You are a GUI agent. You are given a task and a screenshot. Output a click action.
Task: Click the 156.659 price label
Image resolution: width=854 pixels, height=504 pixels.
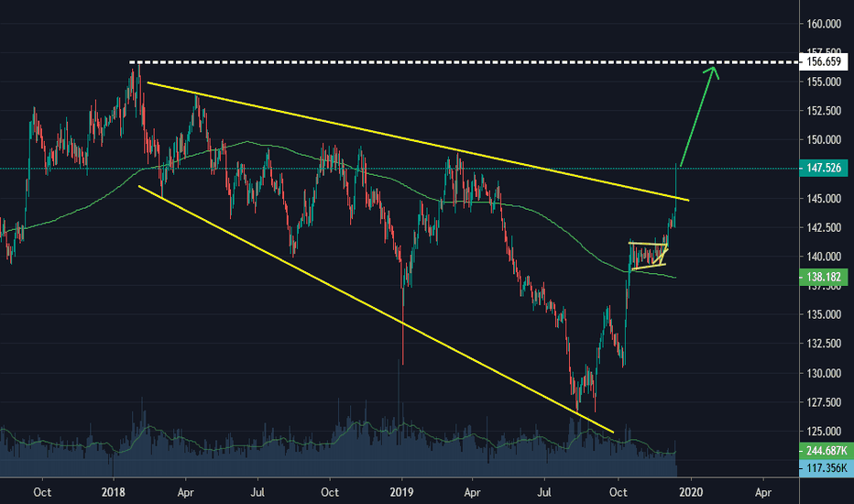pos(824,61)
